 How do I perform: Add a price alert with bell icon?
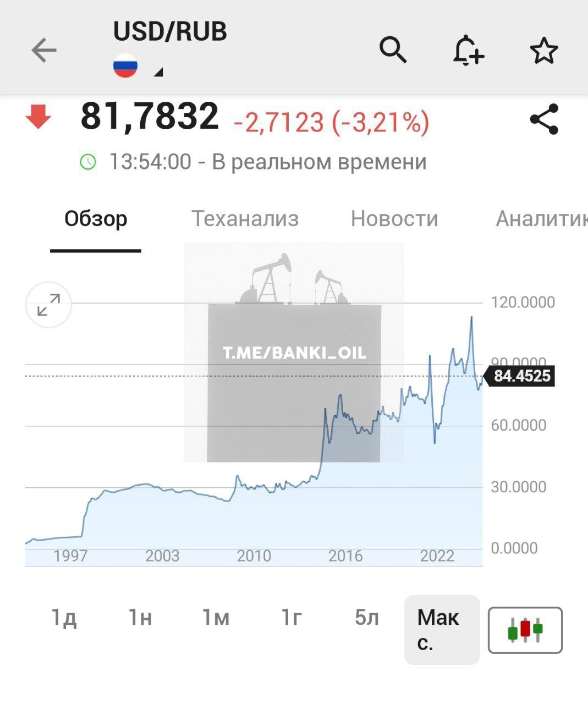(468, 51)
